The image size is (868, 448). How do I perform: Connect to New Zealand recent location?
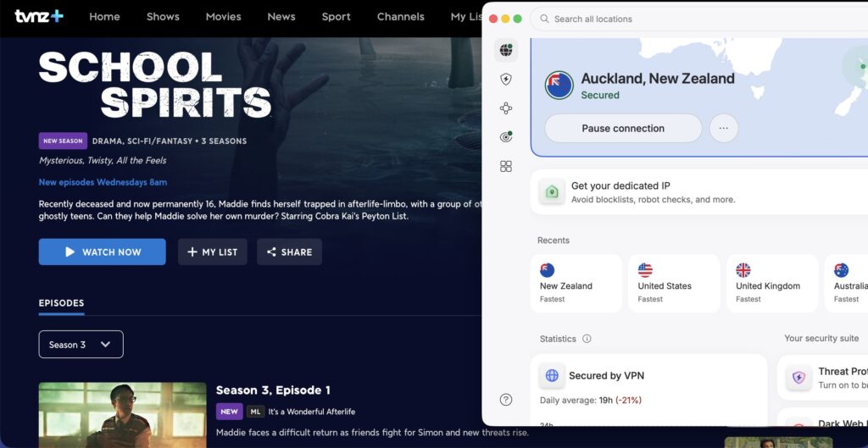[x=576, y=284]
